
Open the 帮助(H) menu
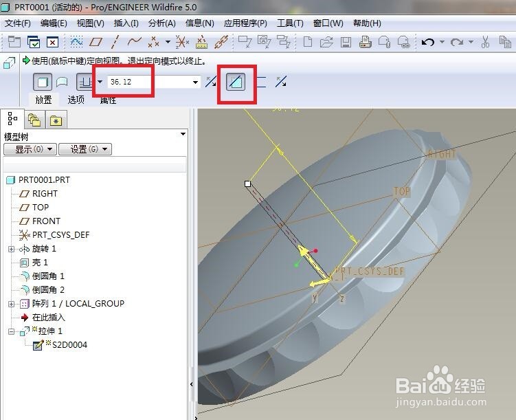(x=367, y=23)
